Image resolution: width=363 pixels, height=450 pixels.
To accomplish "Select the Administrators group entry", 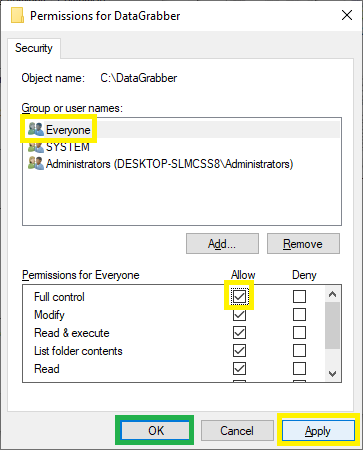I will pyautogui.click(x=182, y=164).
